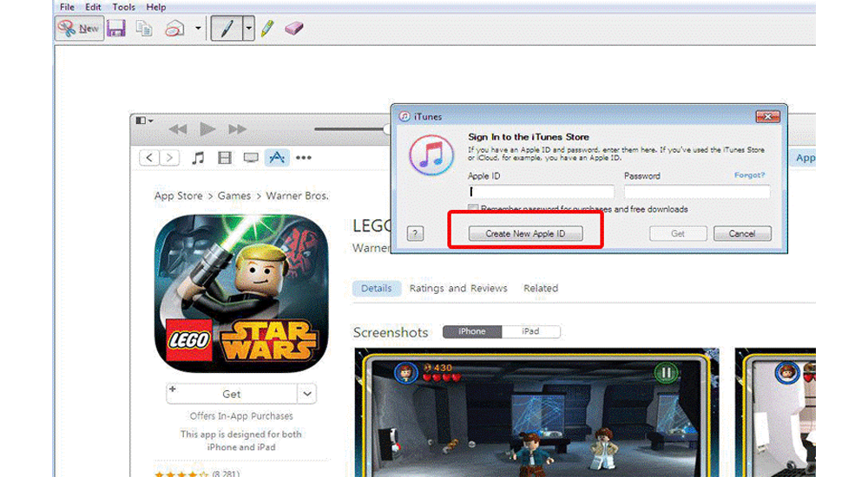The height and width of the screenshot is (477, 868).
Task: Select the pink Eraser tool
Action: [x=294, y=29]
